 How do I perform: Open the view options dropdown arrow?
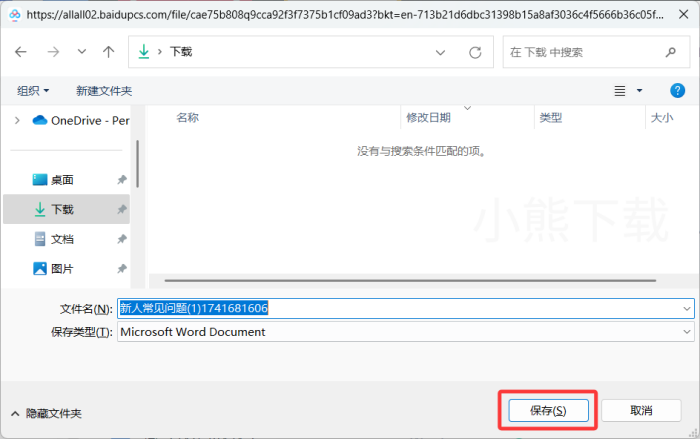tap(639, 91)
